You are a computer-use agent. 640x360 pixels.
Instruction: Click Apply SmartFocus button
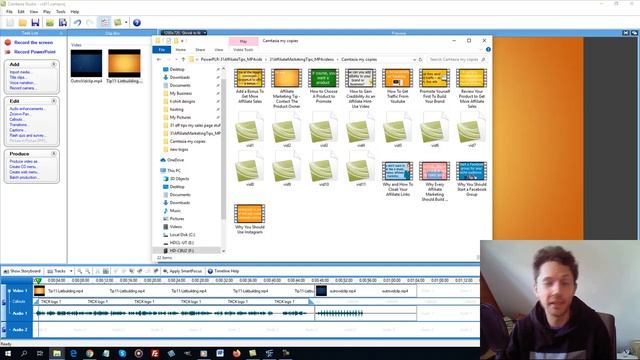point(182,271)
